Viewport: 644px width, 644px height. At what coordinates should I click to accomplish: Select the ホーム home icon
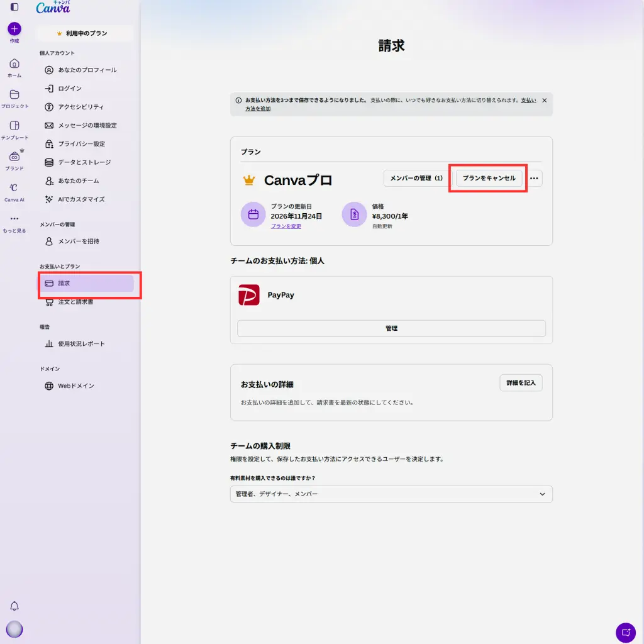click(x=13, y=65)
